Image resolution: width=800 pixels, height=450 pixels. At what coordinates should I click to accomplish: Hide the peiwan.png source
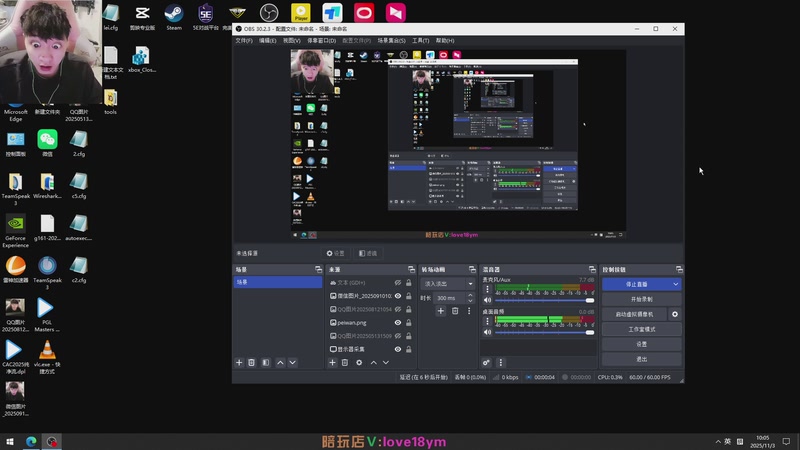tap(398, 322)
